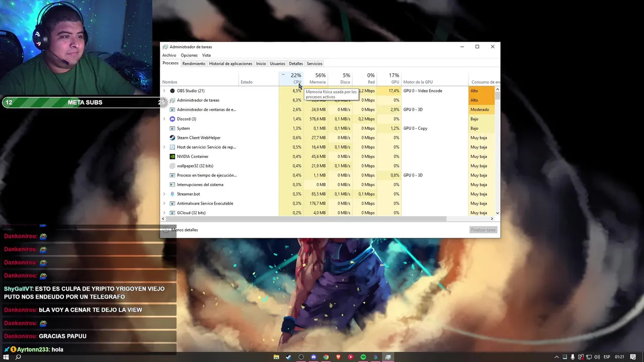
Task: Open Steam from the taskbar
Action: point(288,357)
